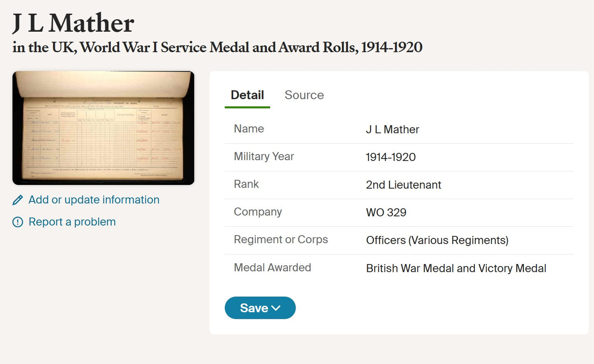This screenshot has height=364, width=594.
Task: Click the Rank field label
Action: click(x=246, y=184)
